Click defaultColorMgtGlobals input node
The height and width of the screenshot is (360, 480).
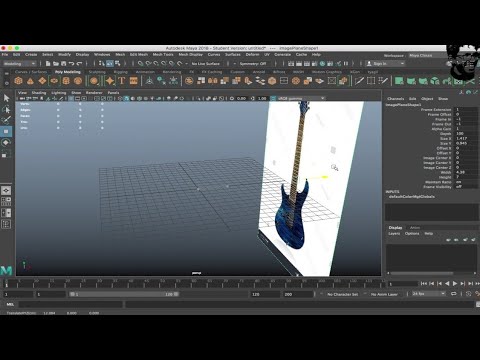[x=412, y=197]
